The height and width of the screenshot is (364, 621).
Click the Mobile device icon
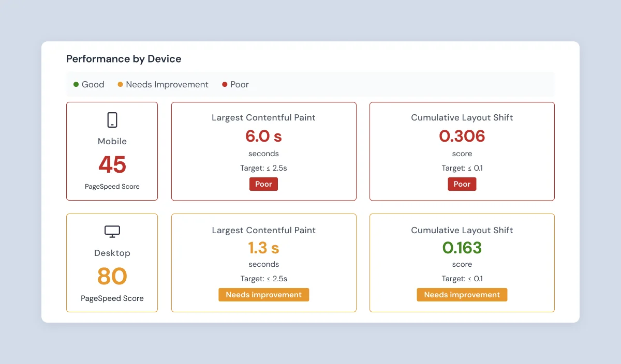coord(112,119)
